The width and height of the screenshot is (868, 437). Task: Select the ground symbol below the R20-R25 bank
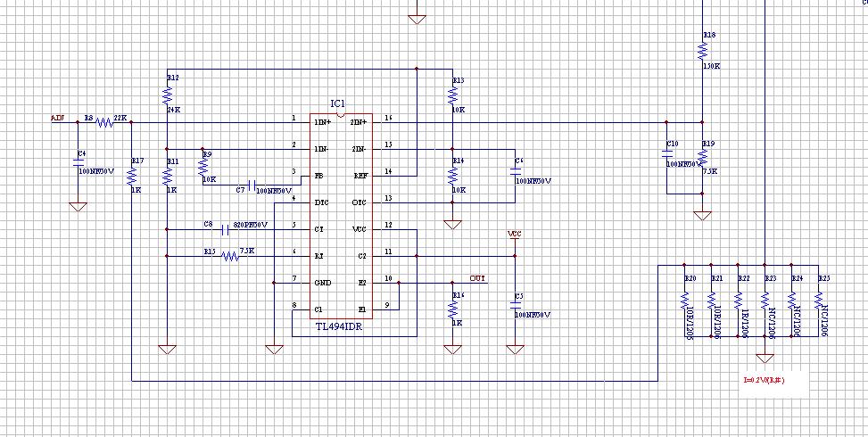[x=765, y=359]
